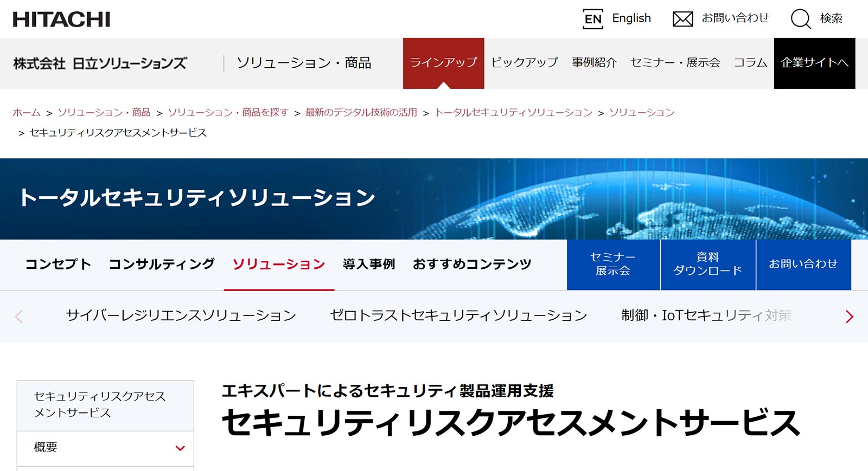
Task: Open サイバーレジリエンスソリューション link
Action: coord(181,315)
